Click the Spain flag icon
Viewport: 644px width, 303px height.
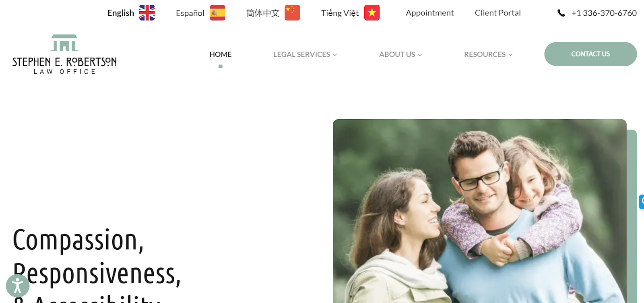pyautogui.click(x=217, y=13)
